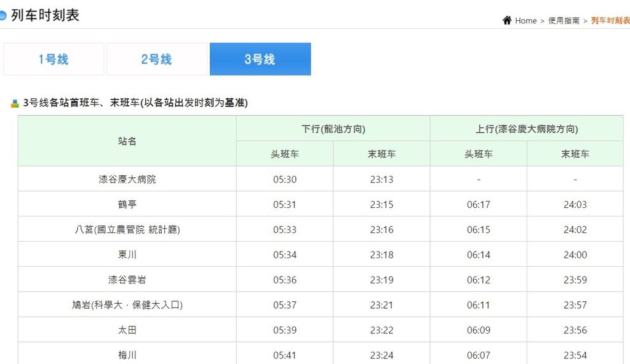The image size is (630, 364).
Task: Click the 列车时刻表 breadcrumb link
Action: pyautogui.click(x=610, y=20)
